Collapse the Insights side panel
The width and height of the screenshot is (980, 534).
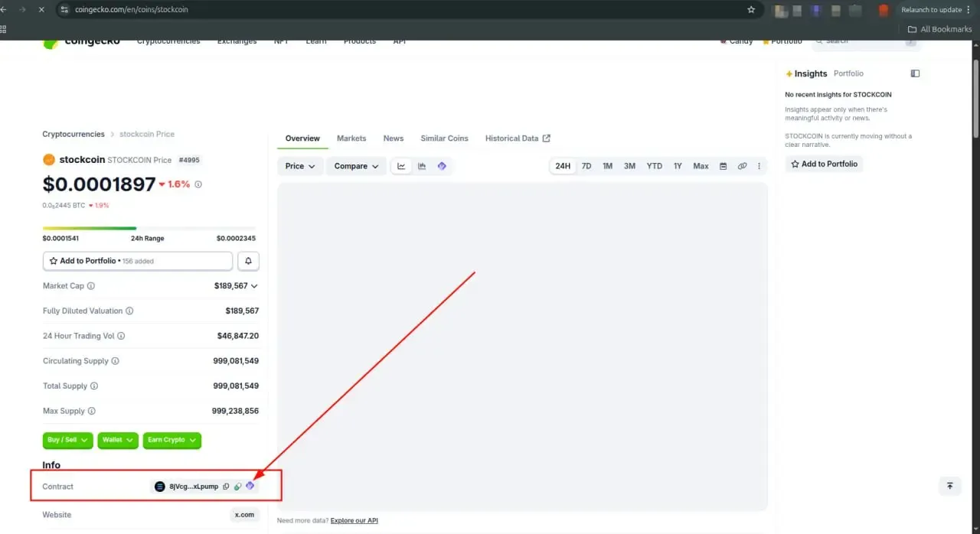click(915, 73)
